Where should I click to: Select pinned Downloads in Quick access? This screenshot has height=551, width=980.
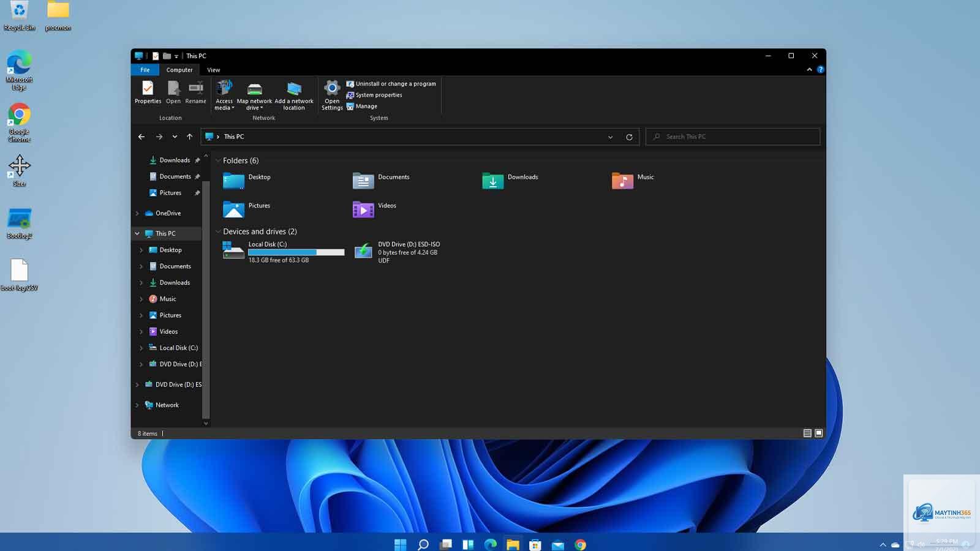pos(175,160)
